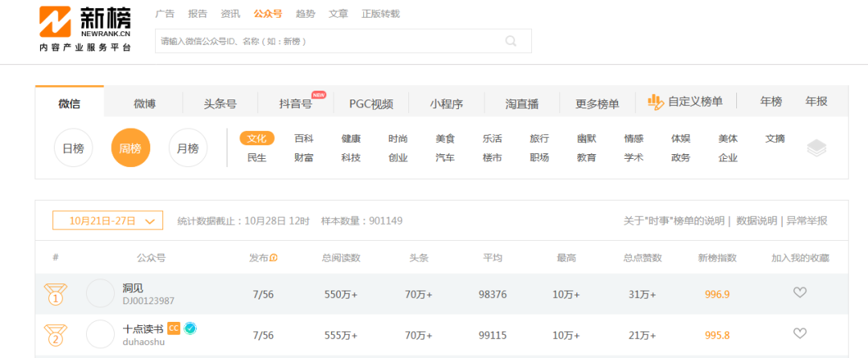
Task: Focus the WeChat account search field
Action: click(x=343, y=41)
